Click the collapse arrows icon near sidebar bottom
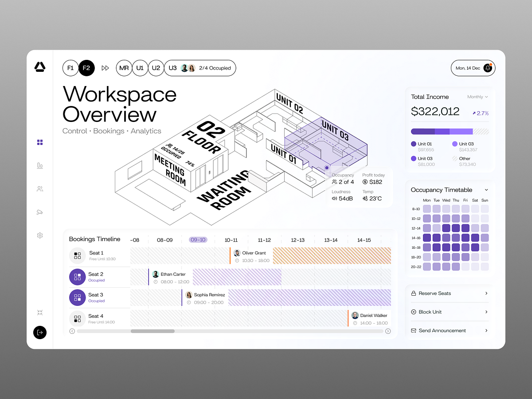The width and height of the screenshot is (532, 399). tap(40, 312)
